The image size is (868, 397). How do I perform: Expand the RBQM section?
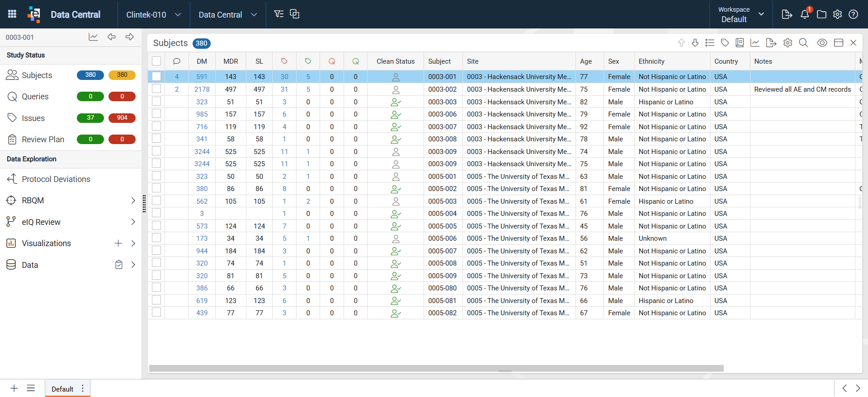(x=133, y=201)
